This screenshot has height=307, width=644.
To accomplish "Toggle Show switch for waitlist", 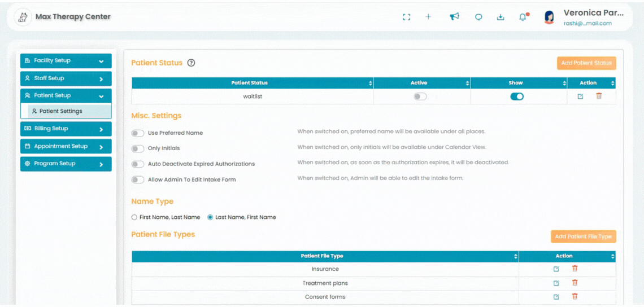I will 517,97.
